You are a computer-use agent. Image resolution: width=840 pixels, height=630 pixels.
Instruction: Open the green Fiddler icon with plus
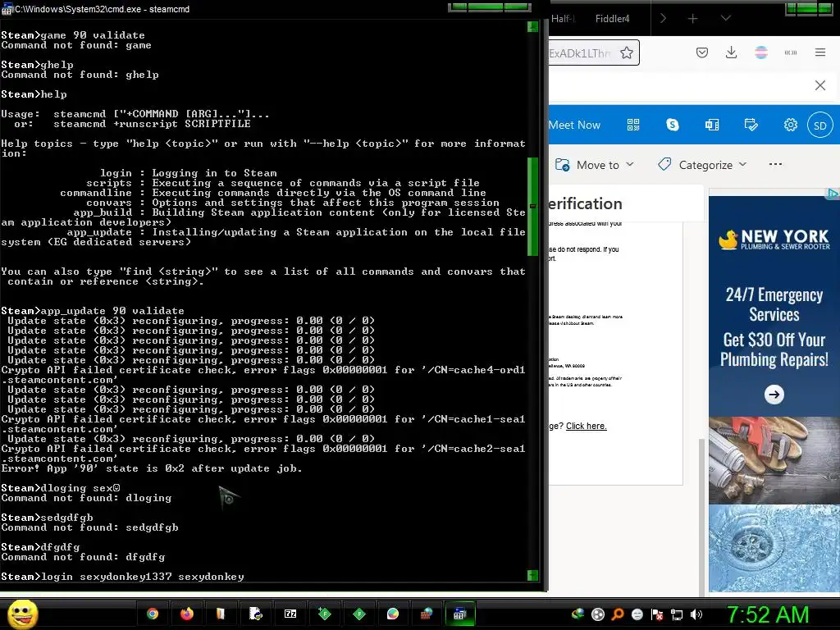(x=325, y=614)
